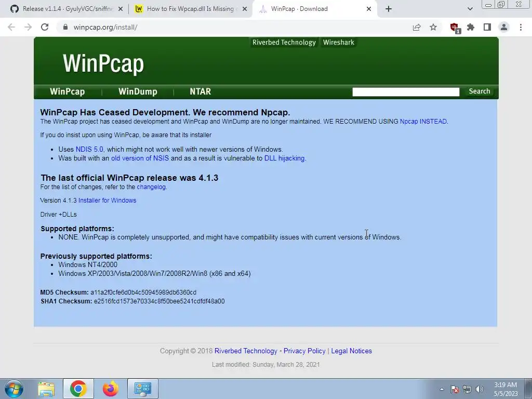Click the Windows NT4/2000 list item
The image size is (532, 399).
(x=88, y=264)
